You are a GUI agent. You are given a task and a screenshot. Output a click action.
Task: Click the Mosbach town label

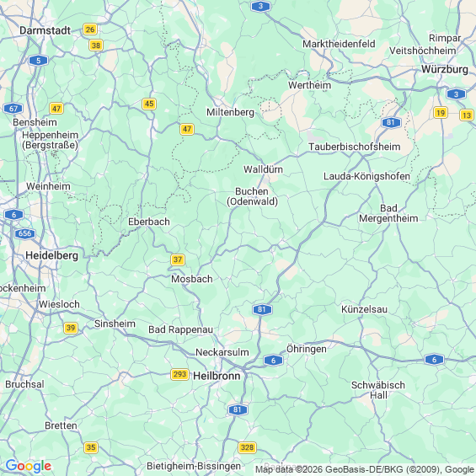[192, 279]
